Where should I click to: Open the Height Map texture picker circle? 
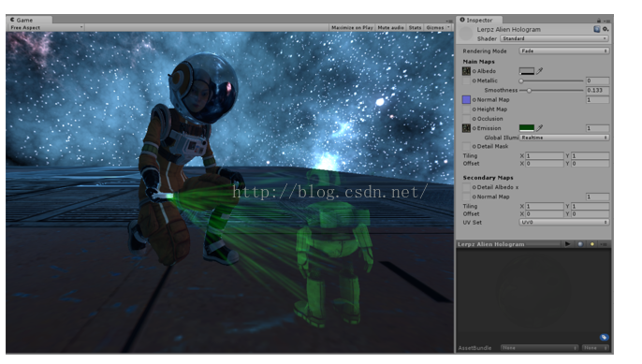click(474, 109)
